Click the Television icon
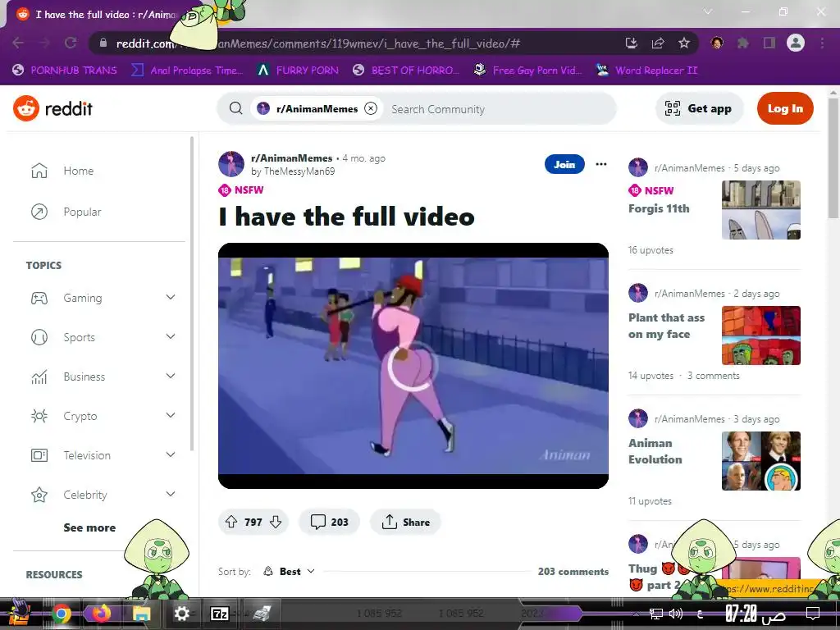 coord(39,455)
